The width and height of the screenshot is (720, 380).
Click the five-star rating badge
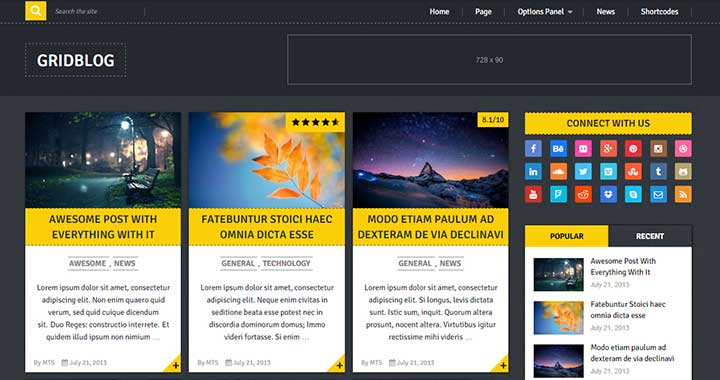click(315, 122)
